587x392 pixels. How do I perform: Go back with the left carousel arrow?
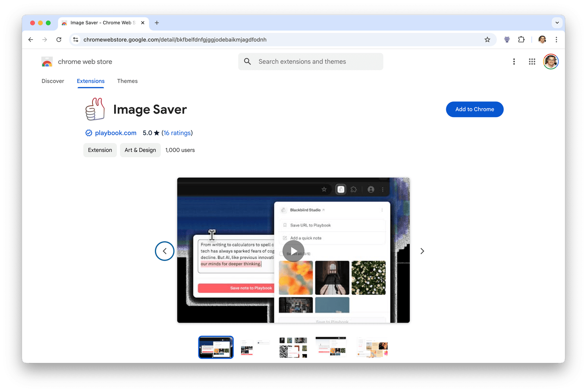164,251
